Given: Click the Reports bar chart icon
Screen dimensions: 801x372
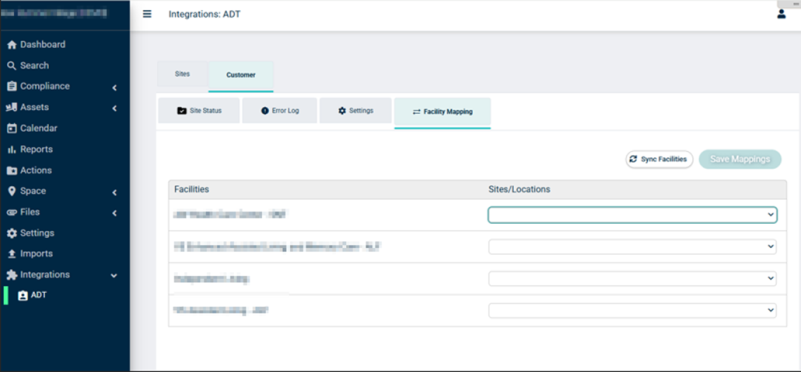Looking at the screenshot, I should [12, 150].
